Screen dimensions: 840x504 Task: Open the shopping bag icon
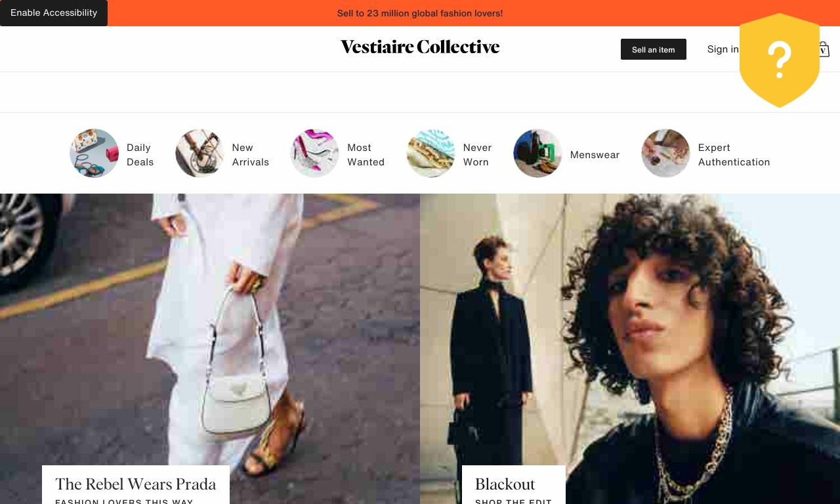(824, 49)
